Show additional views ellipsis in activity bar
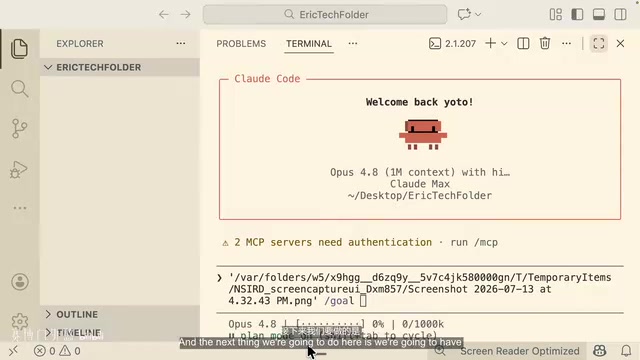Viewport: 640px width, 360px height. pyautogui.click(x=20, y=208)
